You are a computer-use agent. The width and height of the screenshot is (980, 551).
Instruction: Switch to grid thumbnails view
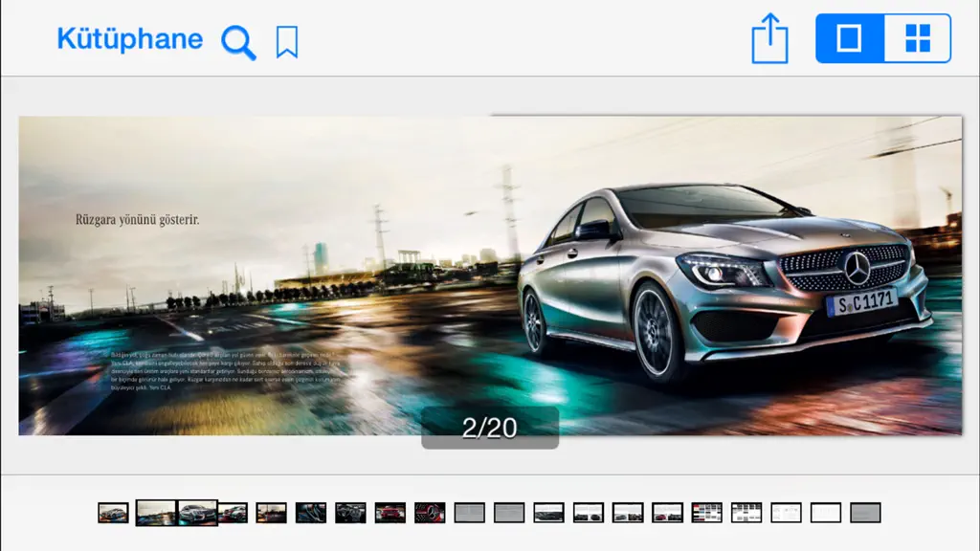918,38
